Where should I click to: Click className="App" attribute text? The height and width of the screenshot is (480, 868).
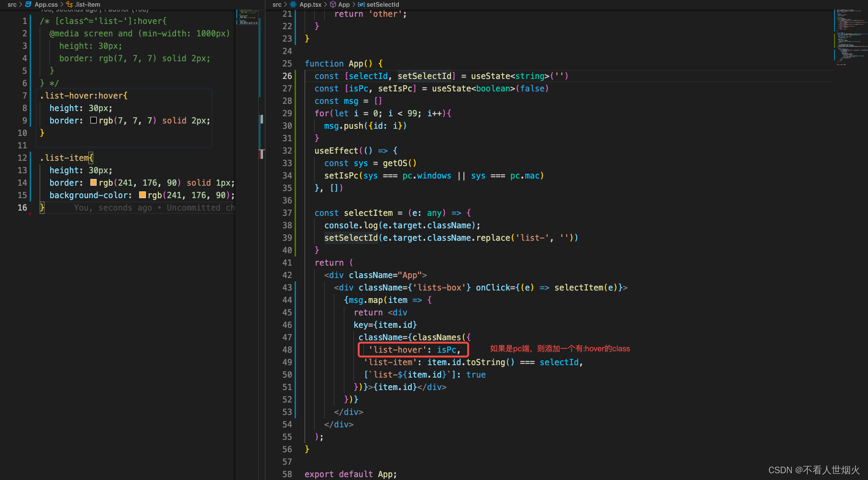coord(385,275)
